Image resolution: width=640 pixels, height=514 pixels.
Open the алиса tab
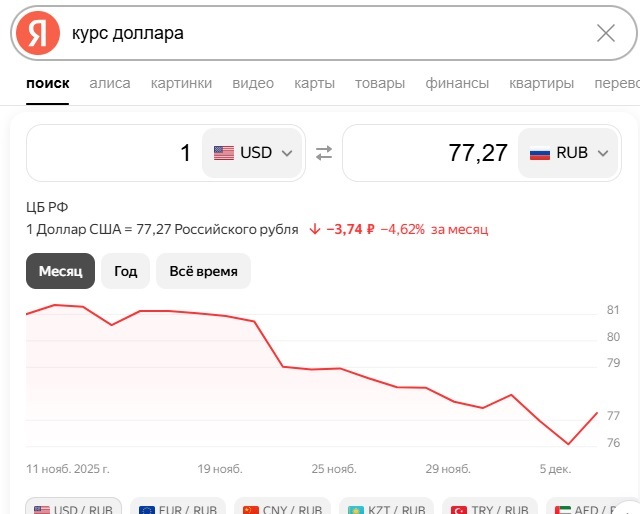tap(110, 83)
